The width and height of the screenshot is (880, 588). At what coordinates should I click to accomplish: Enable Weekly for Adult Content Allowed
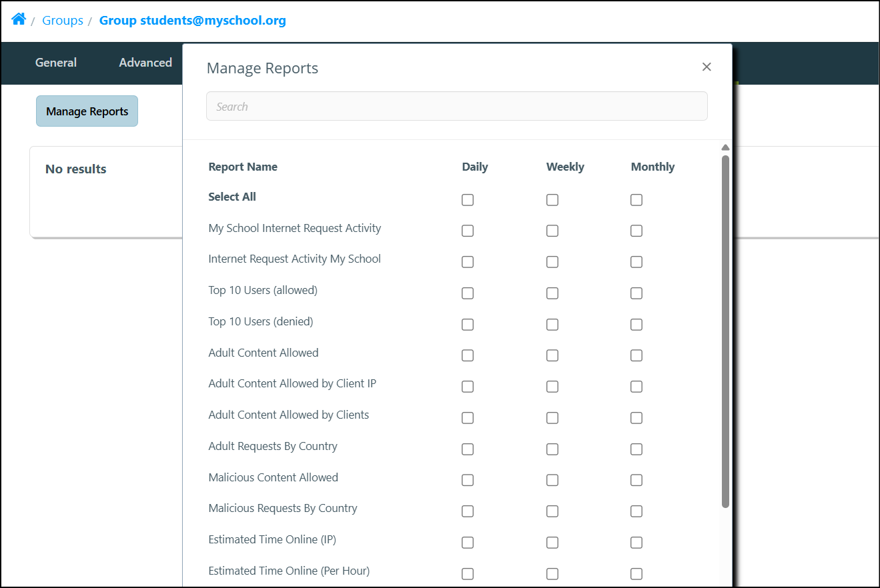tap(552, 355)
